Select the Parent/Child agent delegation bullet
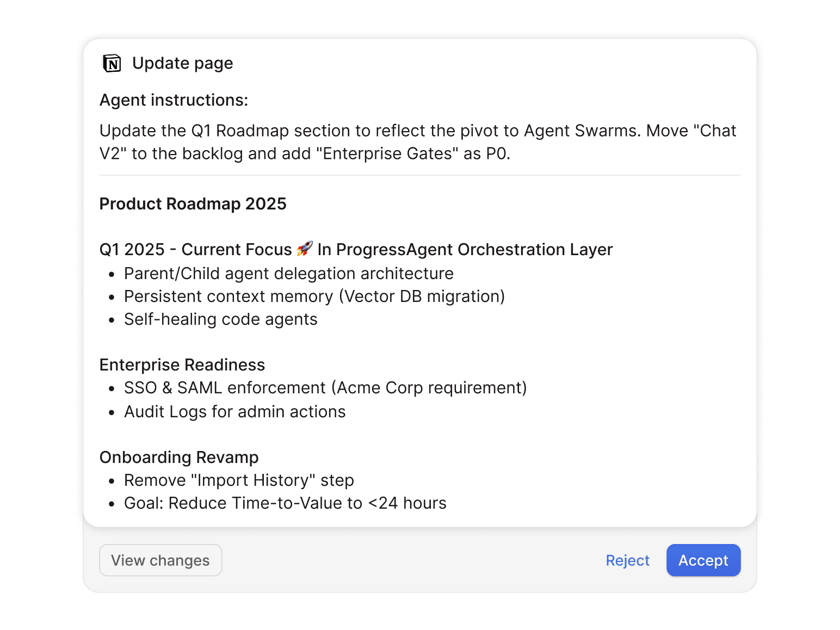Image resolution: width=840 pixels, height=630 pixels. coord(288,274)
